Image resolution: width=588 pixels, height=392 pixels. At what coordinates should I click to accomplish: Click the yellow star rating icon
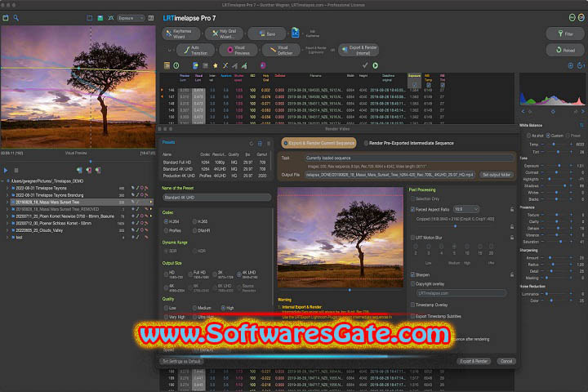pyautogui.click(x=216, y=65)
